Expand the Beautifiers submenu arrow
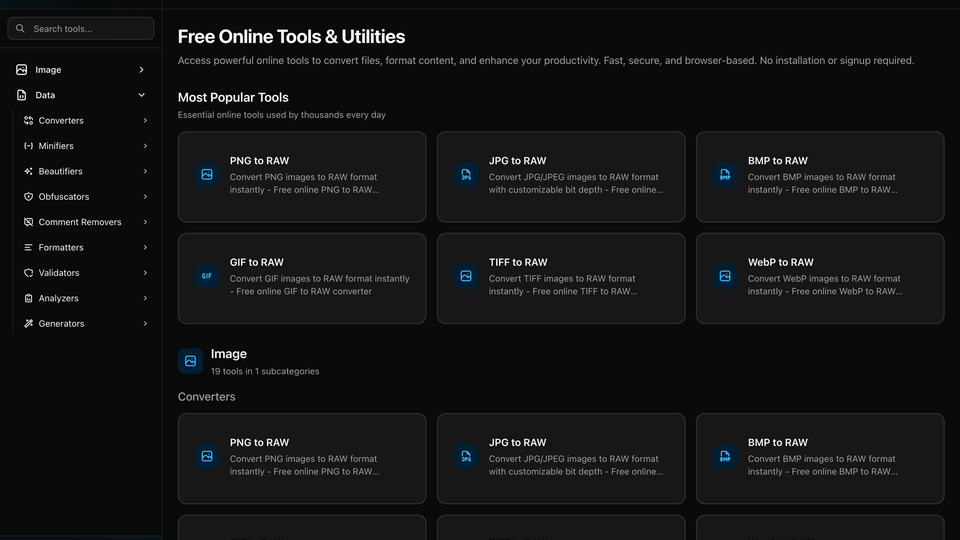This screenshot has height=540, width=960. (x=145, y=171)
